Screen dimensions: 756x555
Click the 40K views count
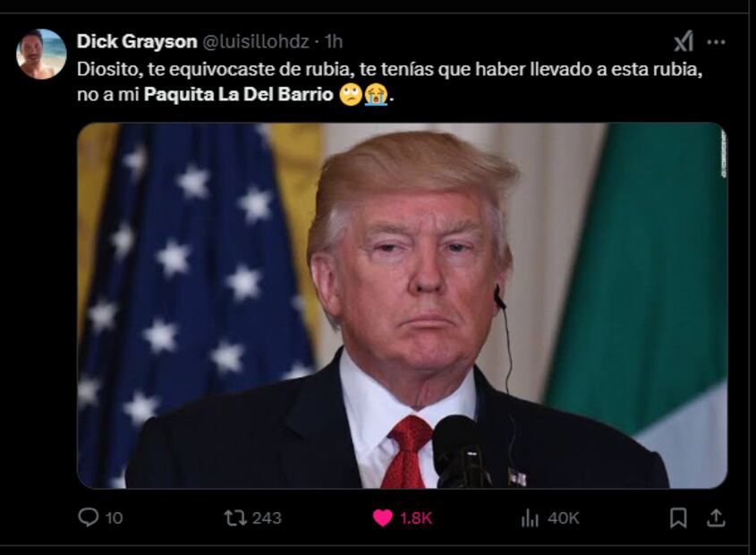coord(563,518)
